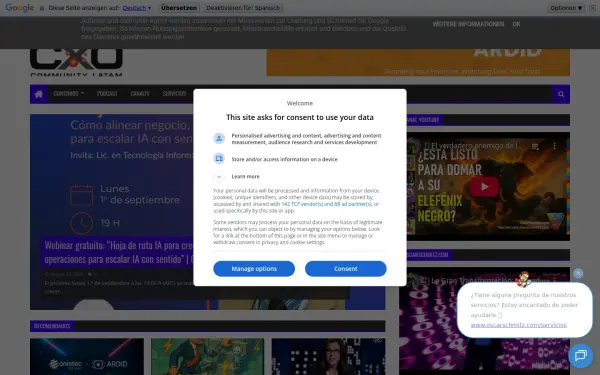
Task: Click Deaktivieren für: Spanisch button
Action: click(243, 8)
